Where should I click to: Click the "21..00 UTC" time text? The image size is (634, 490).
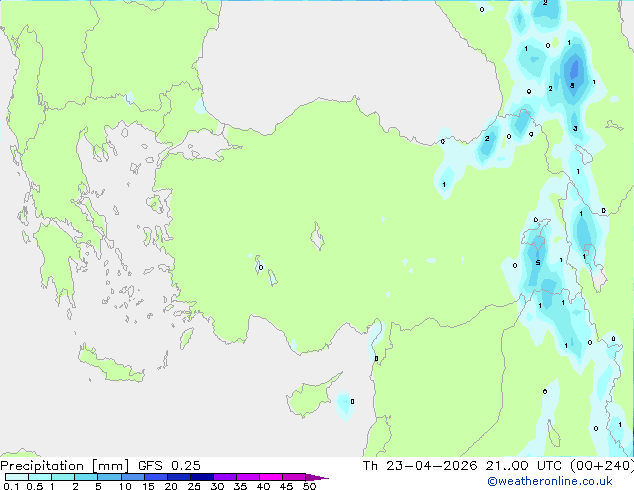point(524,466)
